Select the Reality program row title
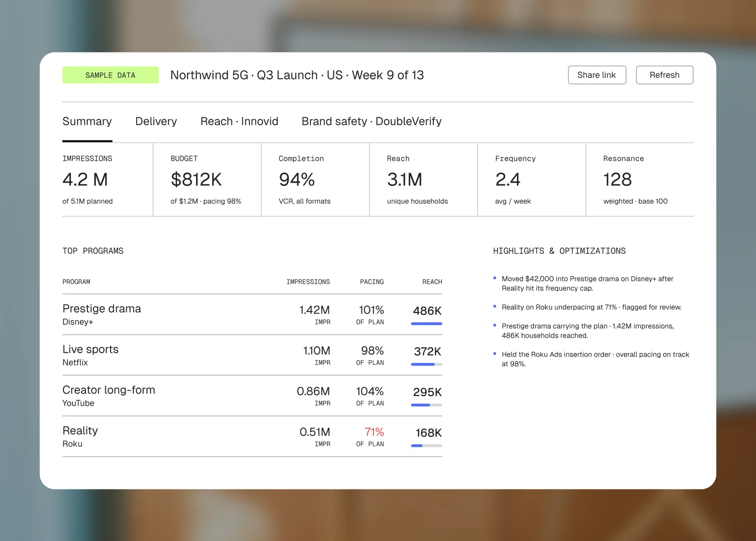 coord(80,431)
